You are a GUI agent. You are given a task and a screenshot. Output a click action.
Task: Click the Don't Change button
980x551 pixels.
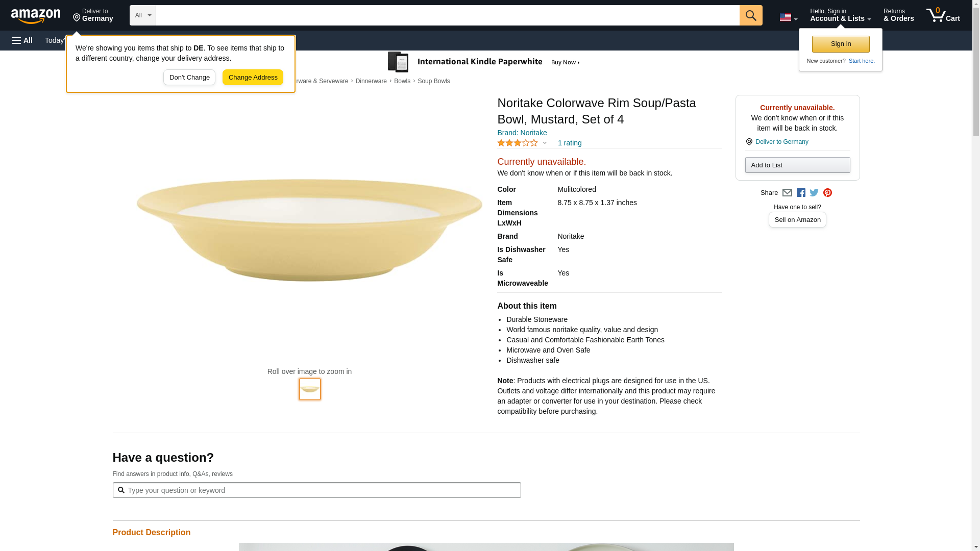[189, 78]
